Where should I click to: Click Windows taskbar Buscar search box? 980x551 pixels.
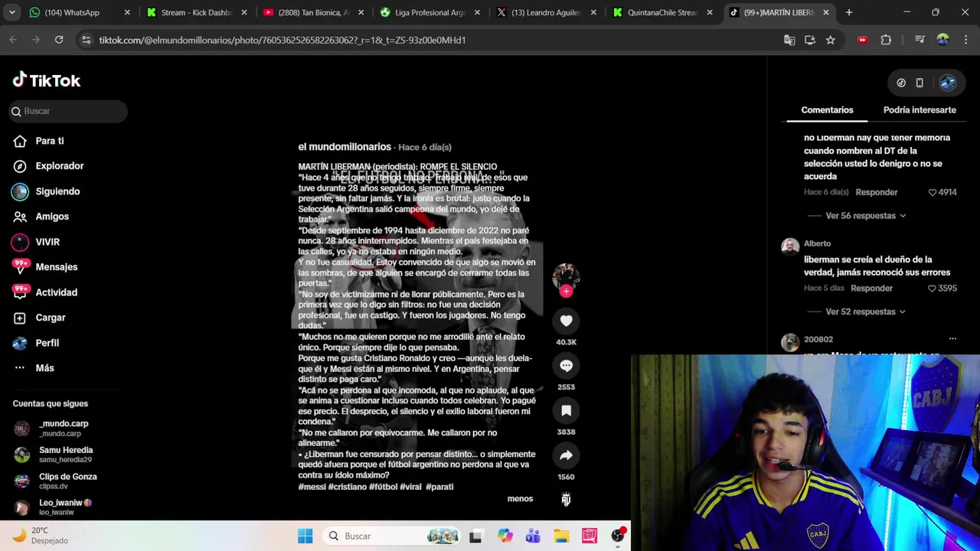pos(393,536)
